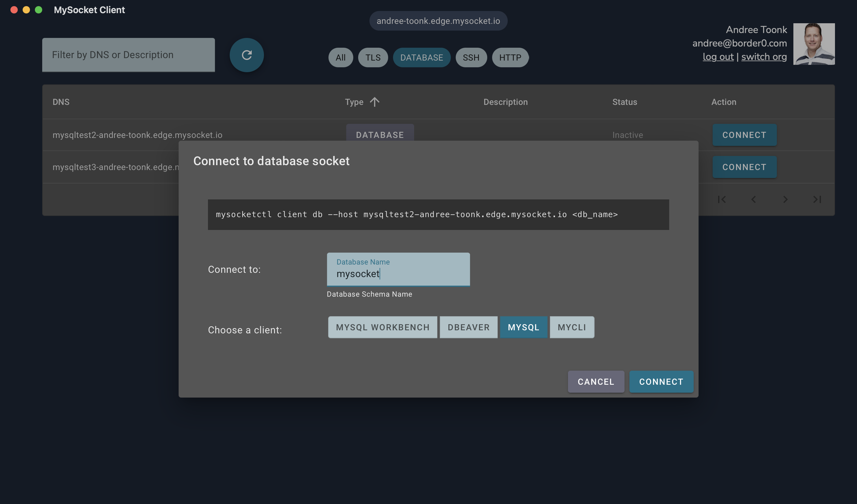This screenshot has height=504, width=857.
Task: Click the sort arrow next to Type
Action: click(374, 102)
